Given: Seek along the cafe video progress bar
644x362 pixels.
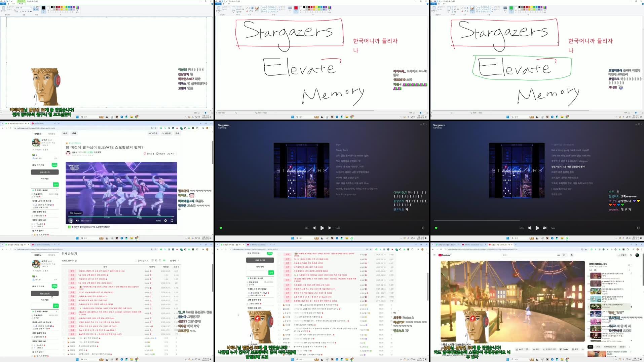Looking at the screenshot, I should [121, 217].
